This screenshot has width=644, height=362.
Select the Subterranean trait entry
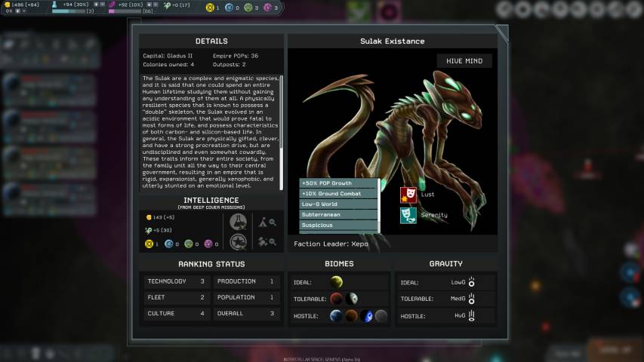338,215
